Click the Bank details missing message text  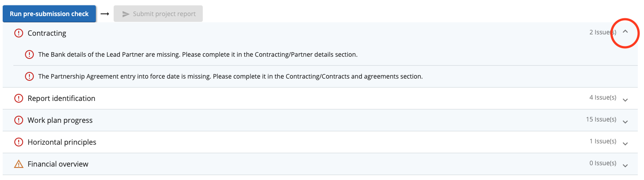[x=198, y=54]
